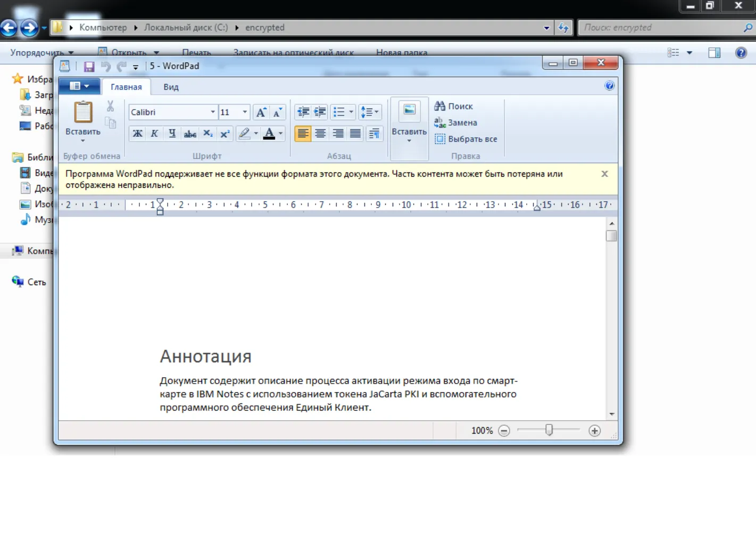Open WordPad help via the question mark icon
The height and width of the screenshot is (557, 756).
(x=610, y=86)
